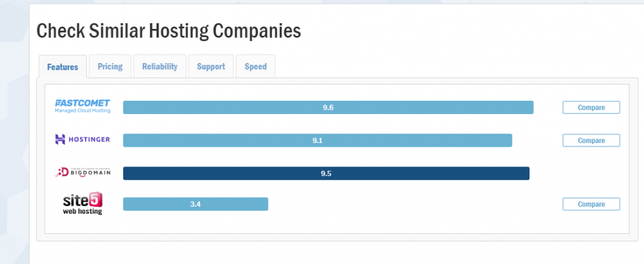
Task: Click "Managed Cloud Hosting" text under FastComet
Action: pyautogui.click(x=82, y=111)
